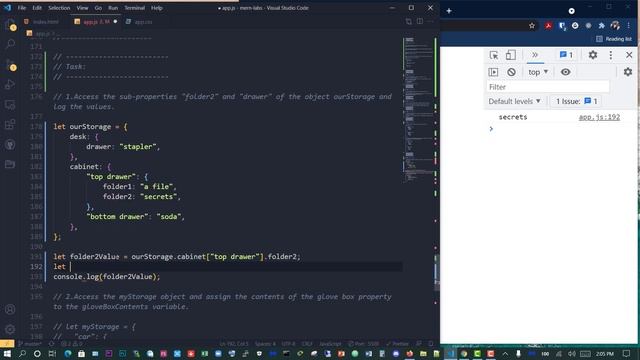This screenshot has height=360, width=640.
Task: Open the Run menu in VS Code
Action: pos(113,8)
